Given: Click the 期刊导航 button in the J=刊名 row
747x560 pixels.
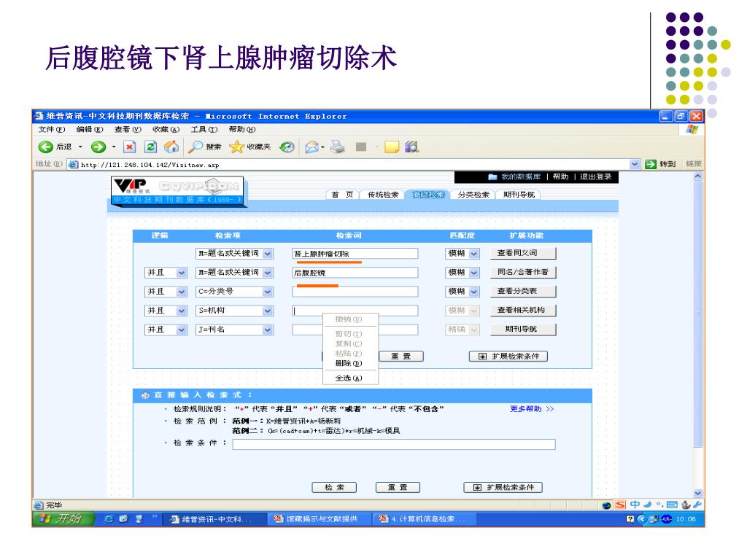Looking at the screenshot, I should 523,330.
